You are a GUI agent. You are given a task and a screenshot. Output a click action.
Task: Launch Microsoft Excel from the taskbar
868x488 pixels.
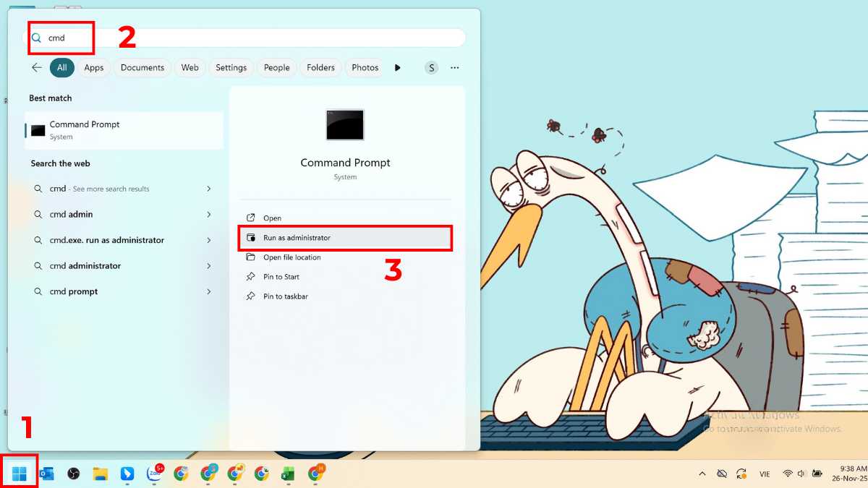coord(290,472)
